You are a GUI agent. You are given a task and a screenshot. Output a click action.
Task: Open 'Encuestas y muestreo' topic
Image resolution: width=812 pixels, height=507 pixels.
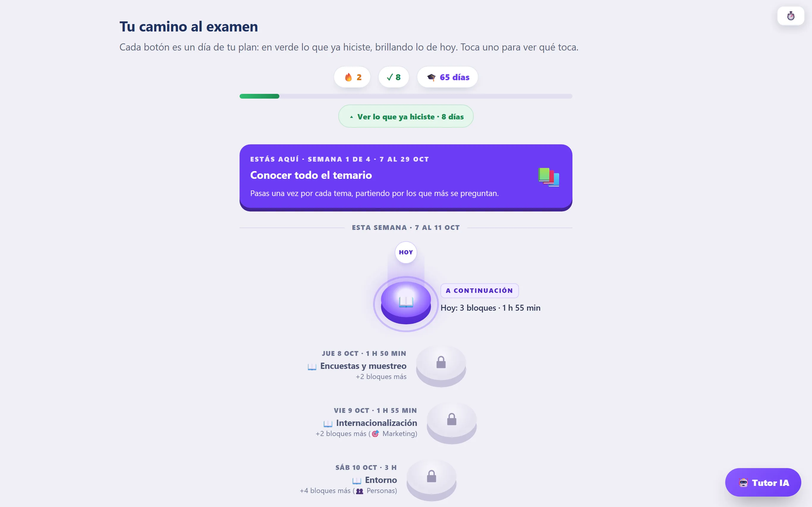point(363,366)
